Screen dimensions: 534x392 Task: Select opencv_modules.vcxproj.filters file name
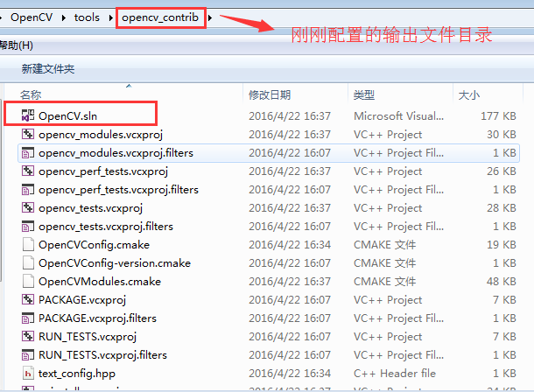point(116,153)
